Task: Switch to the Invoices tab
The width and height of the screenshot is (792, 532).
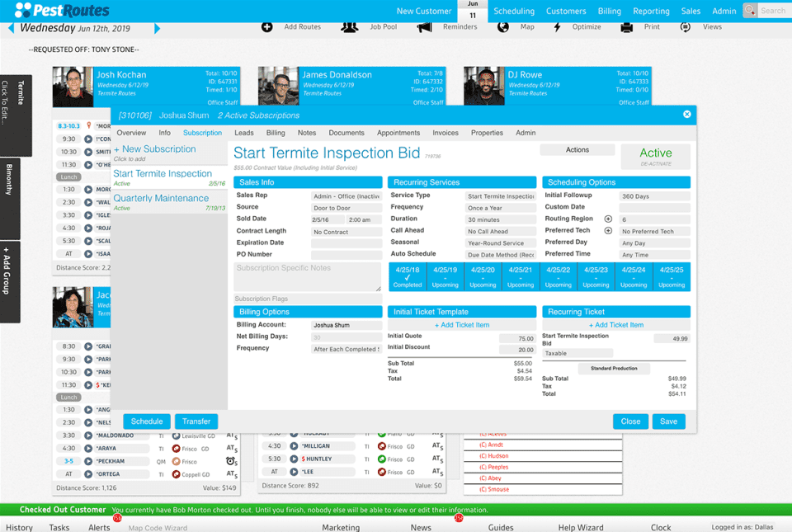Action: (x=445, y=133)
